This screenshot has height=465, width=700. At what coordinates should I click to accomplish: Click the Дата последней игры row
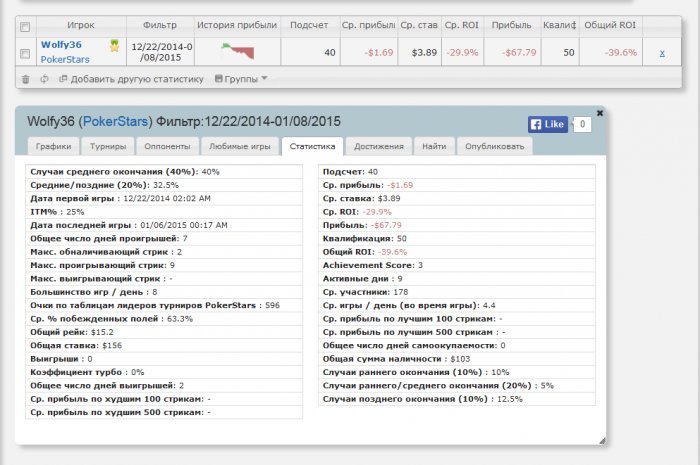[x=164, y=225]
